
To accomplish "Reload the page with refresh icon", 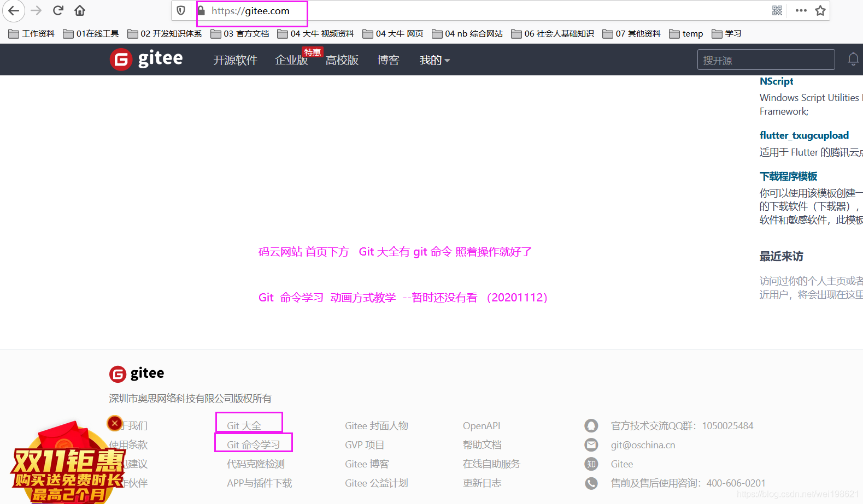I will point(58,10).
